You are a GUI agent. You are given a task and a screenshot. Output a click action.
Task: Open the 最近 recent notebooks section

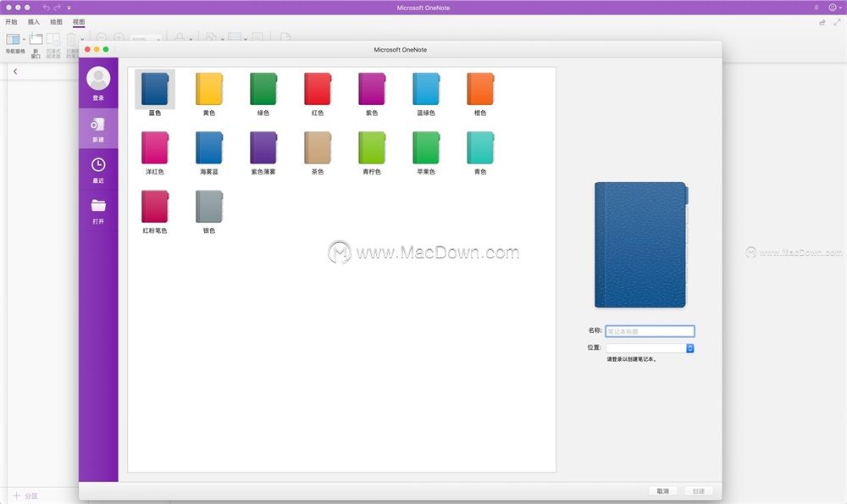98,169
